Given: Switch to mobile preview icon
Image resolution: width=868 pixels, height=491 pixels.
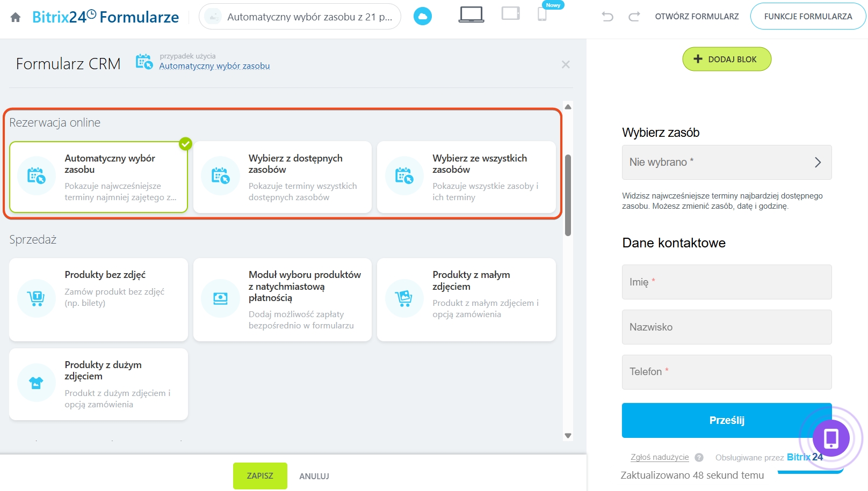Looking at the screenshot, I should click(x=542, y=14).
